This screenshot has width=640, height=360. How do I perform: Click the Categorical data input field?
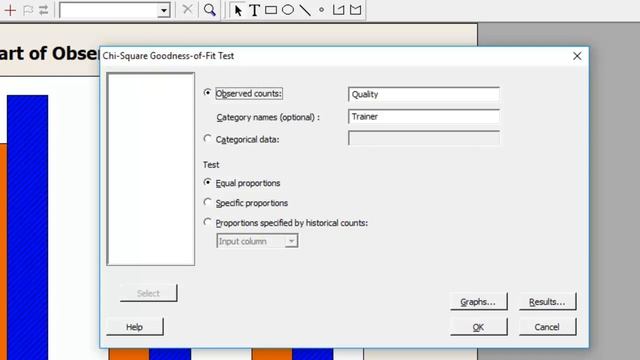click(x=424, y=138)
